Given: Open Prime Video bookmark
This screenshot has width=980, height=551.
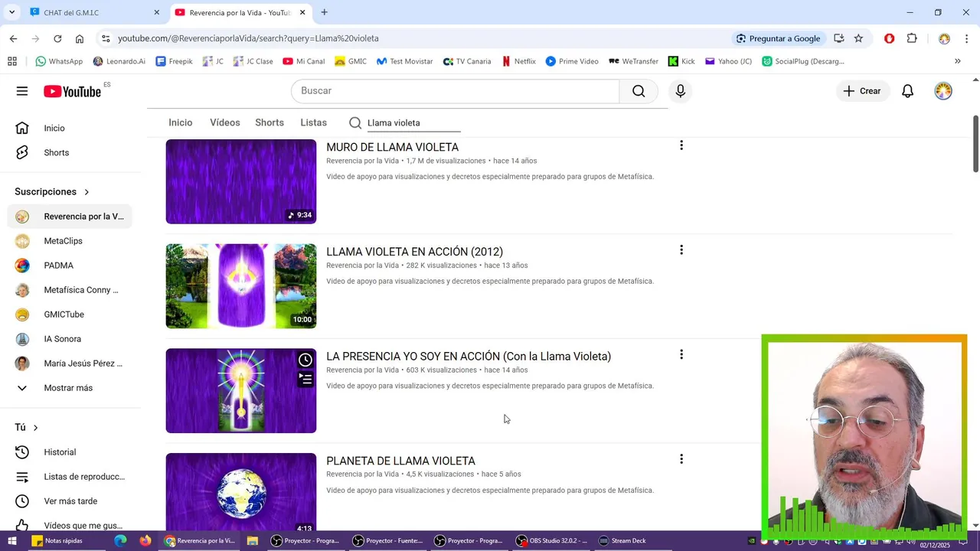Looking at the screenshot, I should click(572, 61).
